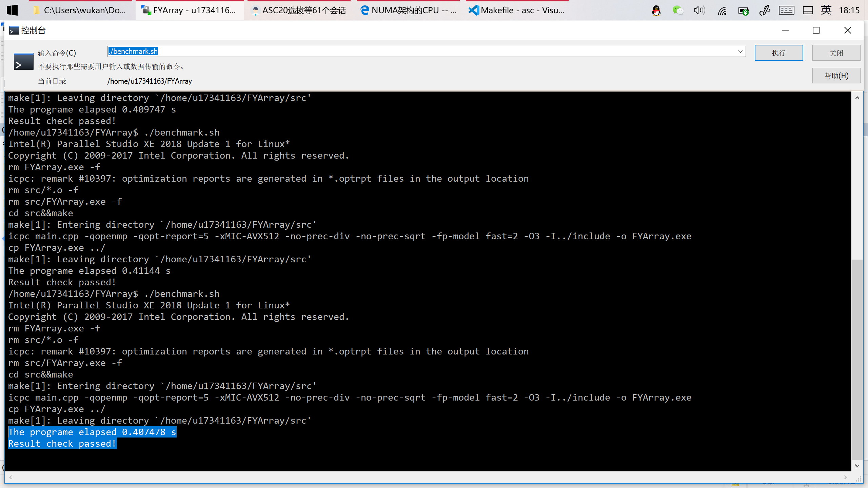Click the 执行 button
The height and width of the screenshot is (488, 868).
(x=778, y=53)
